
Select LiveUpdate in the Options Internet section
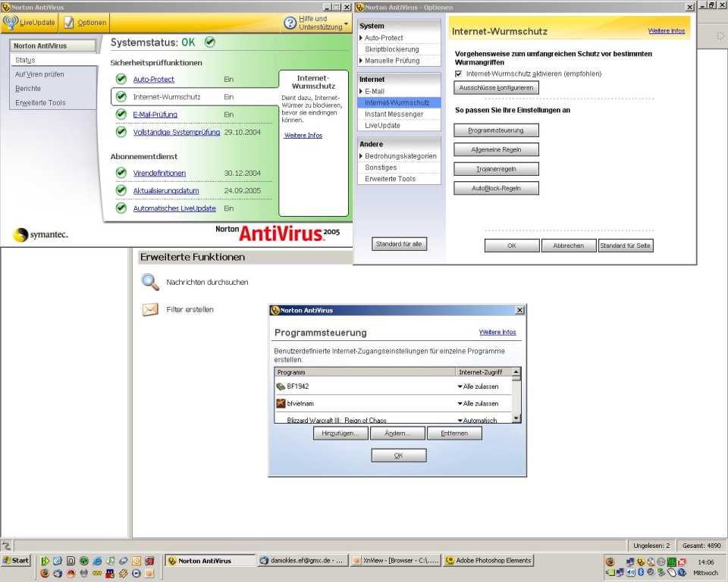[x=382, y=125]
